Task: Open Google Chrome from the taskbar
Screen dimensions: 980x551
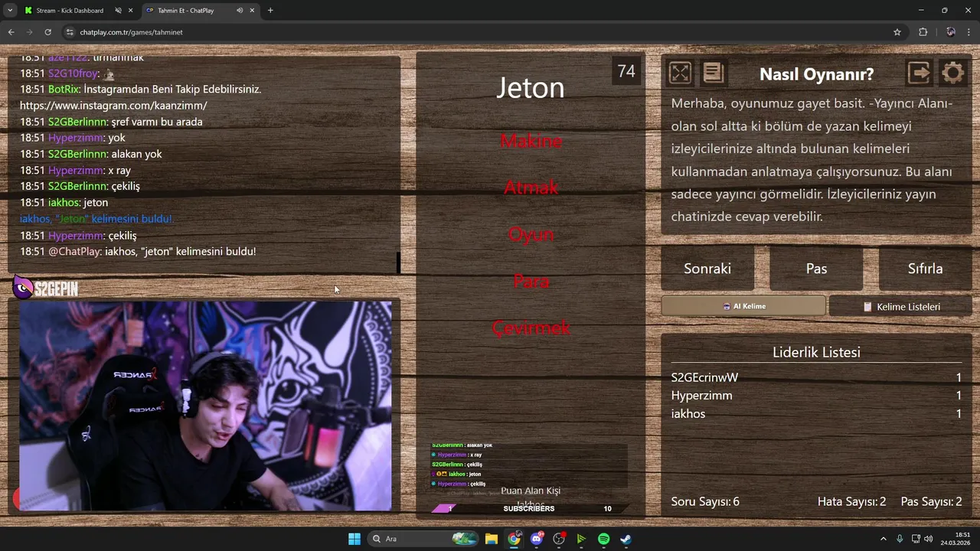Action: tap(514, 539)
